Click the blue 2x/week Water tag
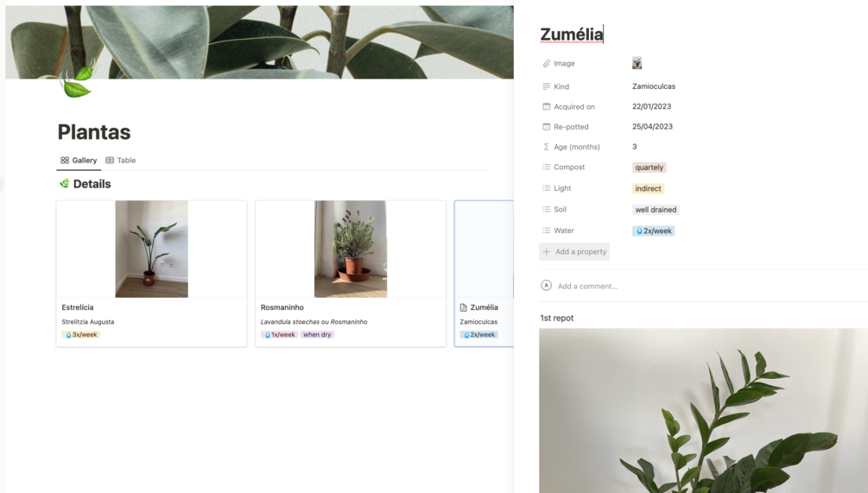The width and height of the screenshot is (868, 493). [x=653, y=231]
